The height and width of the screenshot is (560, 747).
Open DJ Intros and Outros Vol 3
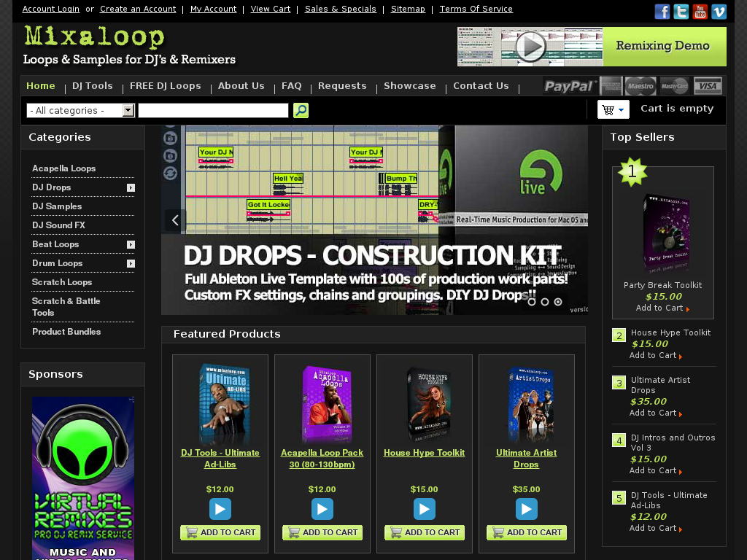coord(673,443)
